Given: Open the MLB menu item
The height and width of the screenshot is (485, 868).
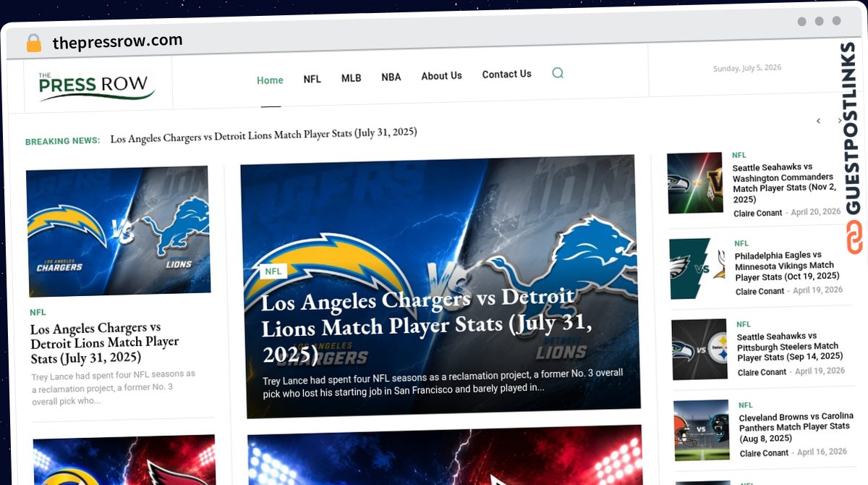Looking at the screenshot, I should [x=351, y=77].
